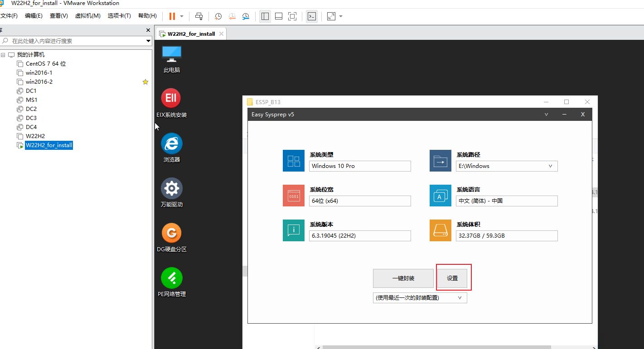Click the 设置 button

(x=452, y=278)
